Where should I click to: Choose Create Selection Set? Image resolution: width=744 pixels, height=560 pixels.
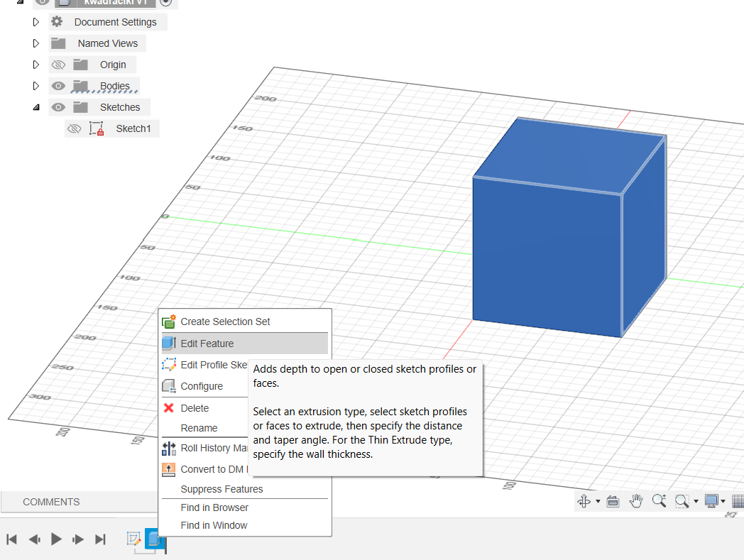tap(245, 322)
